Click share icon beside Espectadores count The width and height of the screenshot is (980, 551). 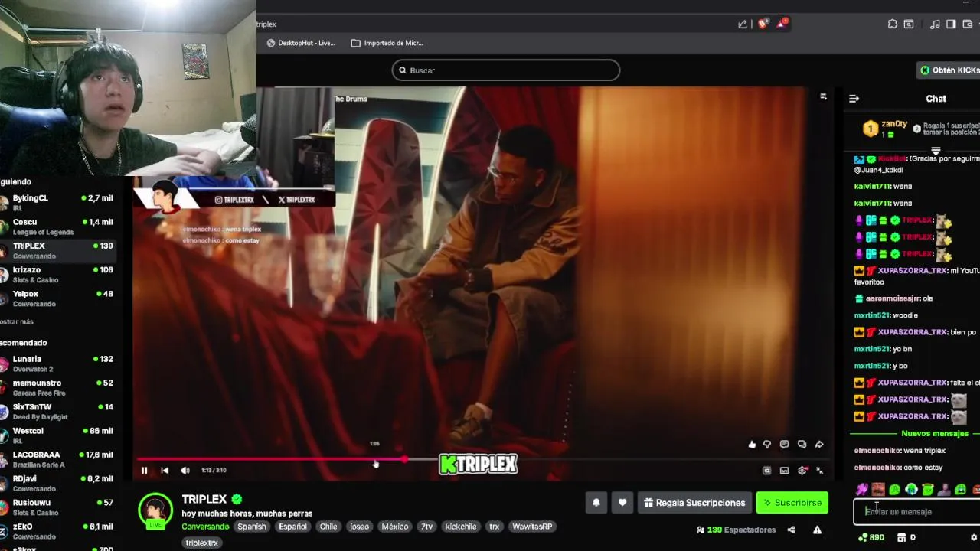click(x=791, y=530)
